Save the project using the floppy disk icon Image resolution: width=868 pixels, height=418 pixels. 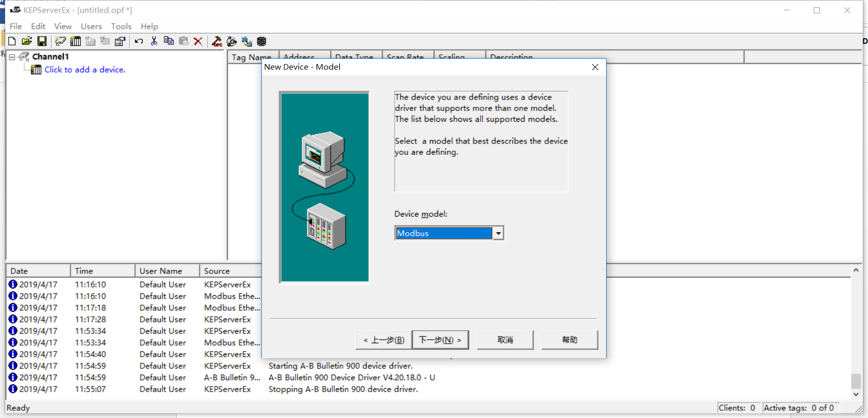tap(42, 41)
